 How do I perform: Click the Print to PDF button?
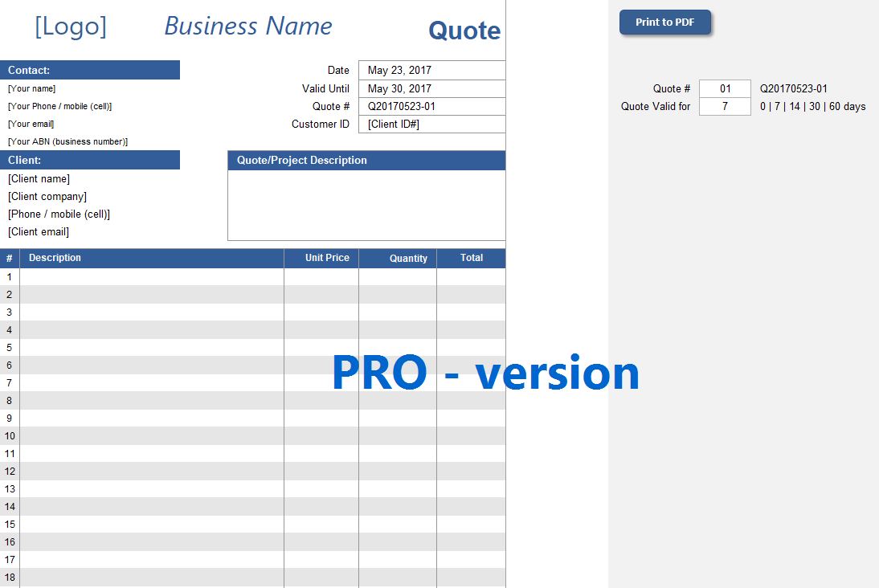664,22
